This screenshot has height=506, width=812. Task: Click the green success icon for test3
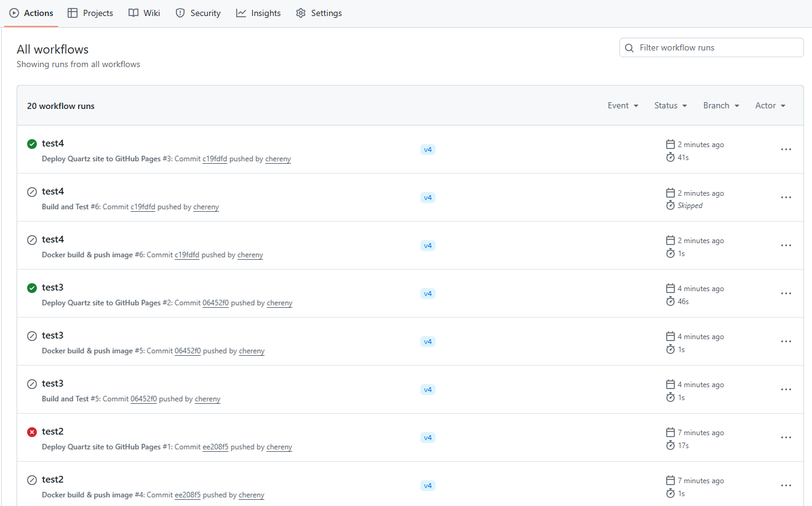(32, 288)
